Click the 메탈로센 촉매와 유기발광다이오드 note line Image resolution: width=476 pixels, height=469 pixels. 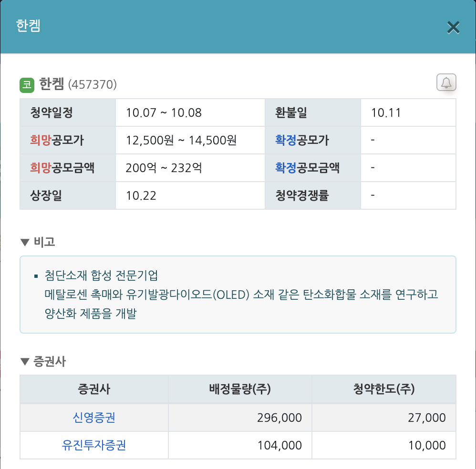click(241, 294)
